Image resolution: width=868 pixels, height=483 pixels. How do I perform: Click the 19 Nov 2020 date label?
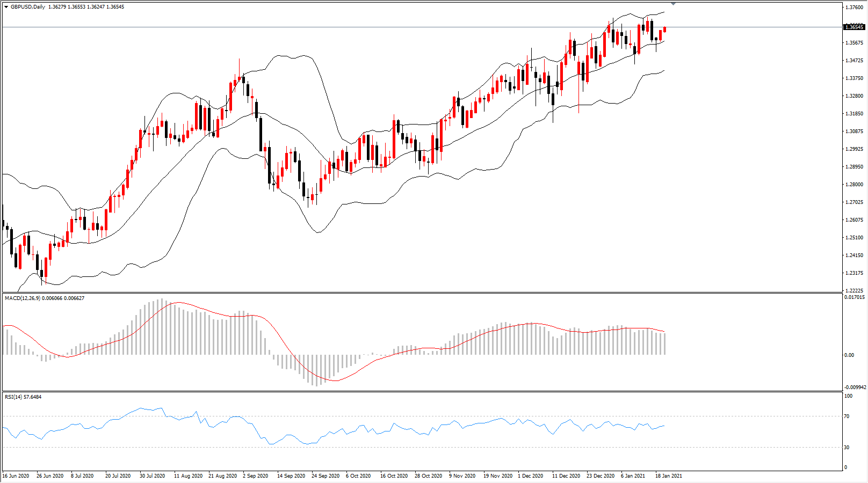[498, 475]
